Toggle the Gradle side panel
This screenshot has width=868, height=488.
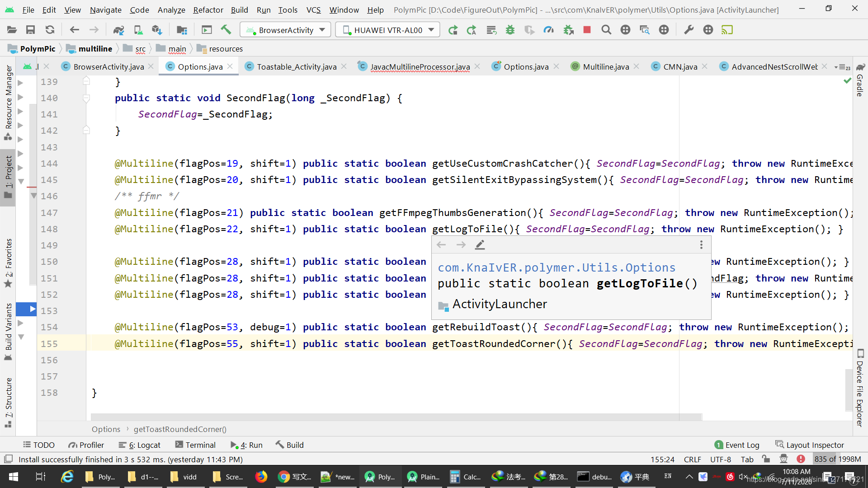coord(860,80)
